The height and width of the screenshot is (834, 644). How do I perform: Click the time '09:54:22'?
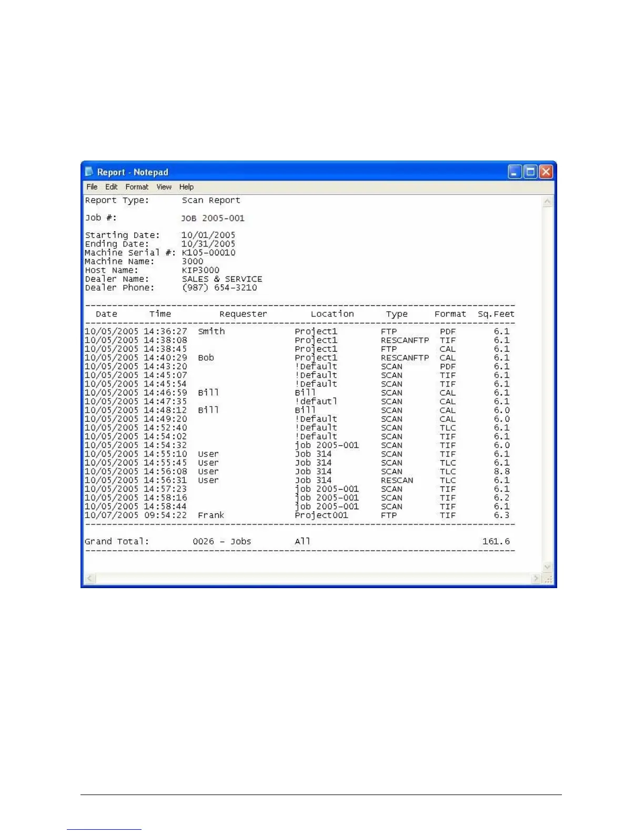point(165,515)
